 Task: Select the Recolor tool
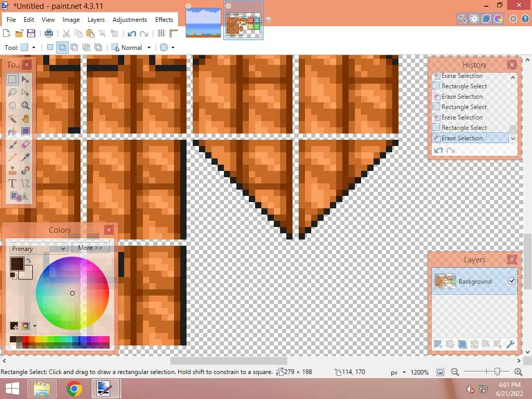[25, 170]
